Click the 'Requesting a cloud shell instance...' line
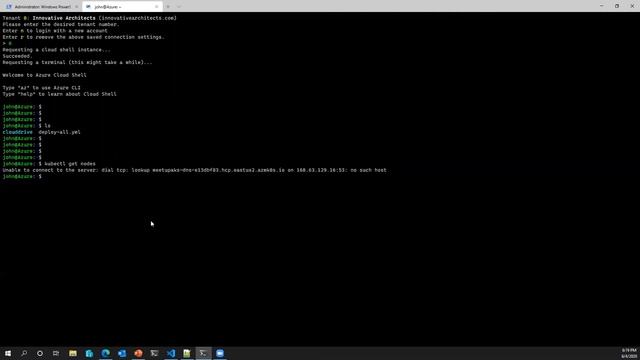 (x=56, y=50)
